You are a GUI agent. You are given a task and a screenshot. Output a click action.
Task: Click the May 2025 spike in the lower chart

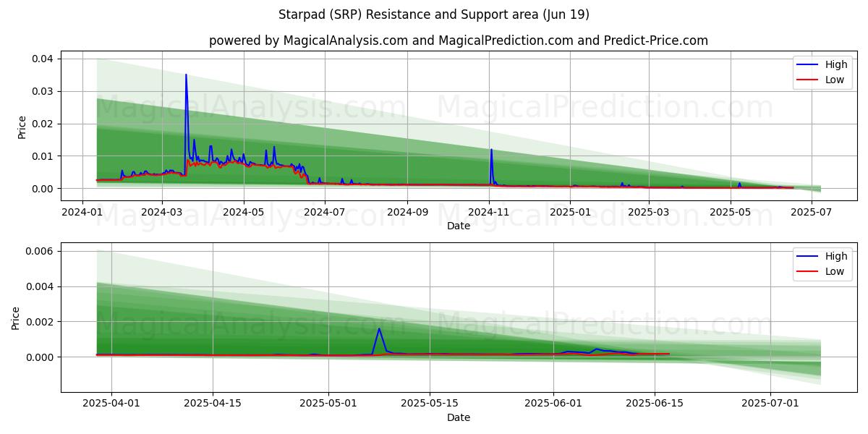click(x=379, y=329)
